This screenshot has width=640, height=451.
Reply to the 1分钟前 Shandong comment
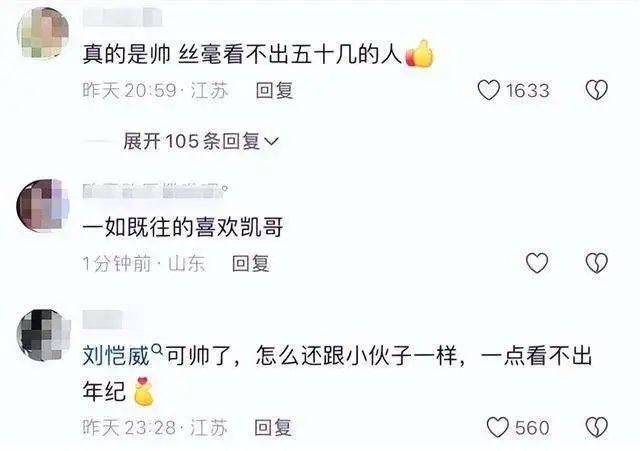(x=251, y=263)
